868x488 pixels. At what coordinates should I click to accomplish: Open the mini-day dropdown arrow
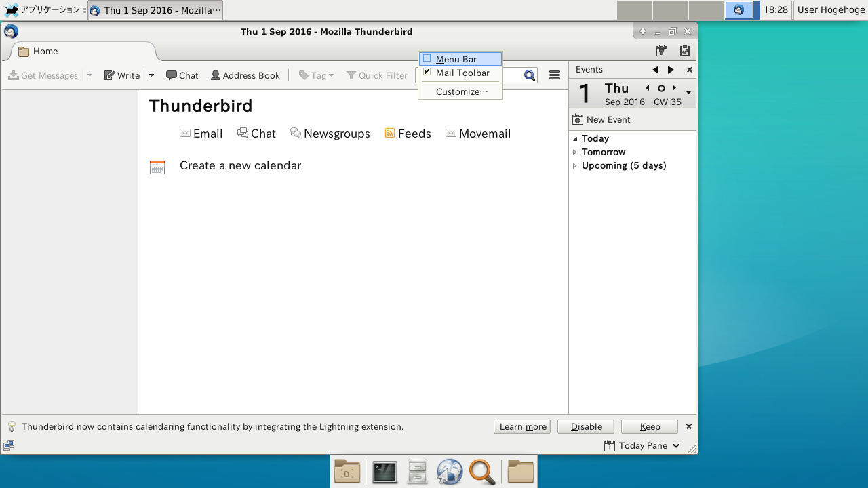pos(688,92)
